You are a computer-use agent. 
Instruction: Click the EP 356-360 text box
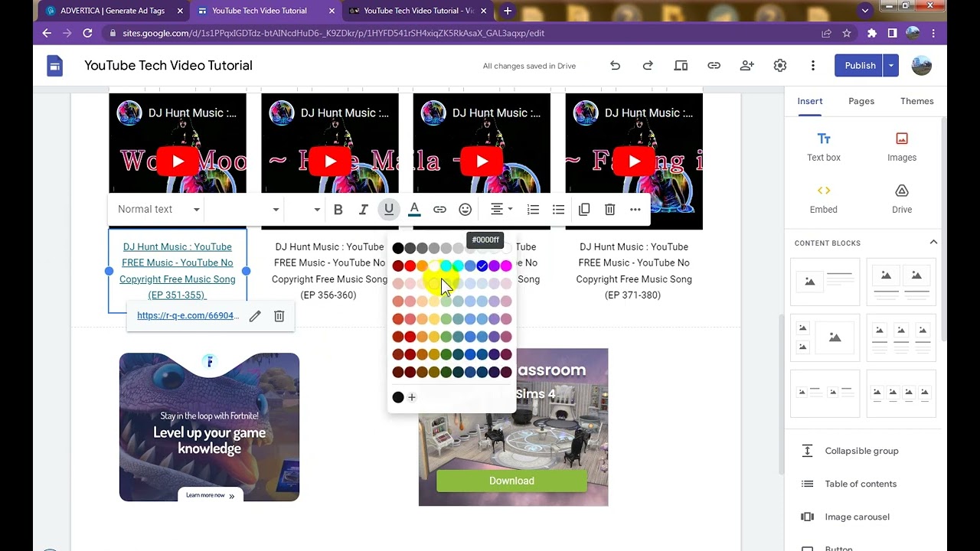pos(328,271)
